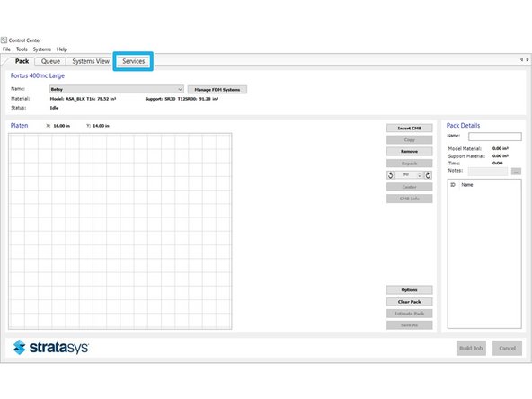Open the Help menu
The width and height of the screenshot is (532, 399).
point(62,49)
